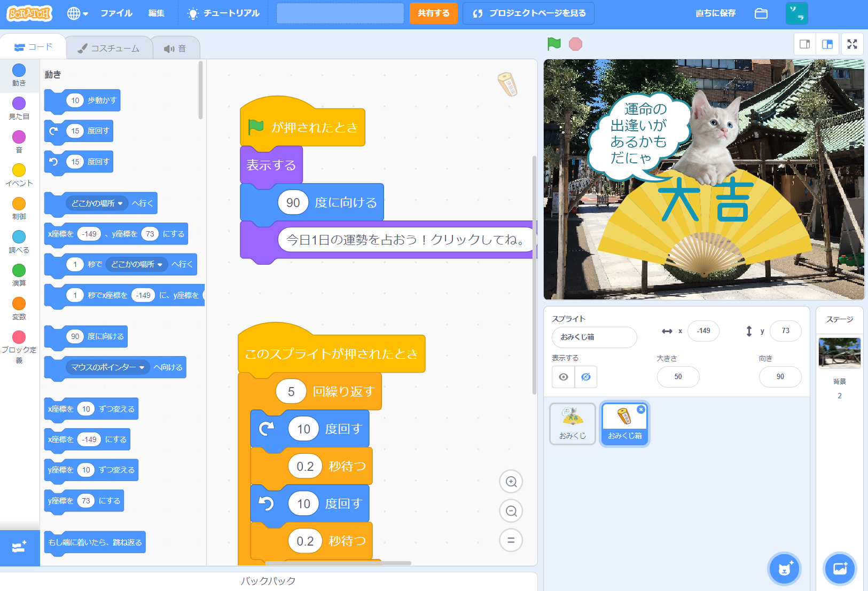Viewport: 868px width, 591px height.
Task: Open the choose a sprite cat button
Action: pyautogui.click(x=784, y=569)
